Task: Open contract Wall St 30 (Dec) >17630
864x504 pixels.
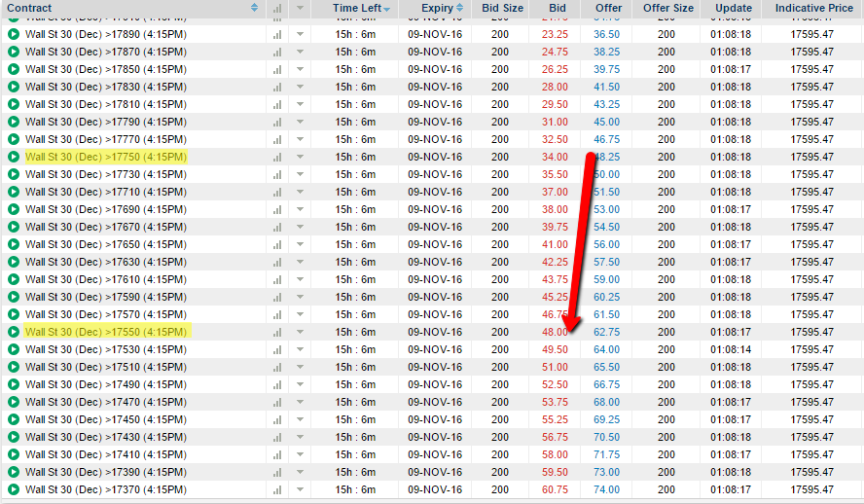Action: pos(106,262)
